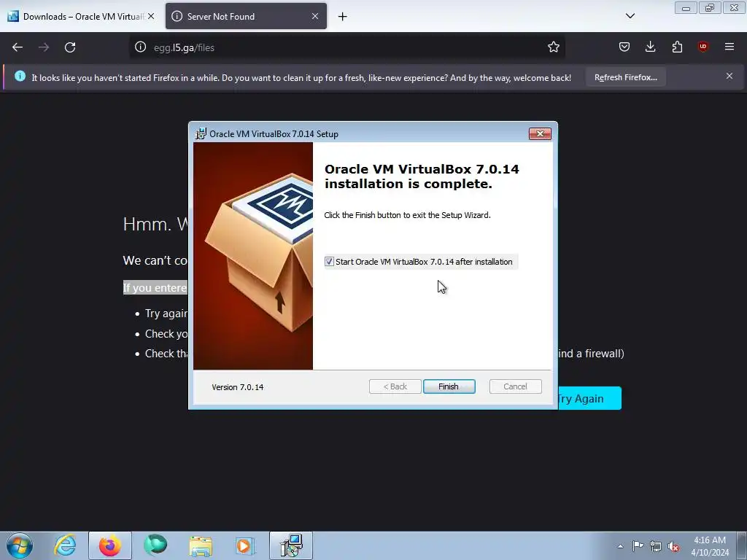
Task: Bookmark this page with the star icon
Action: click(553, 47)
